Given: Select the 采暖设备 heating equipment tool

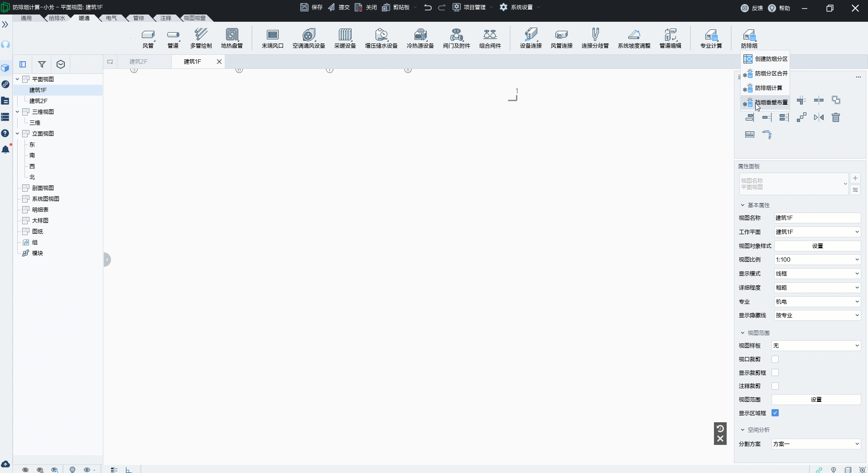Looking at the screenshot, I should [x=345, y=38].
